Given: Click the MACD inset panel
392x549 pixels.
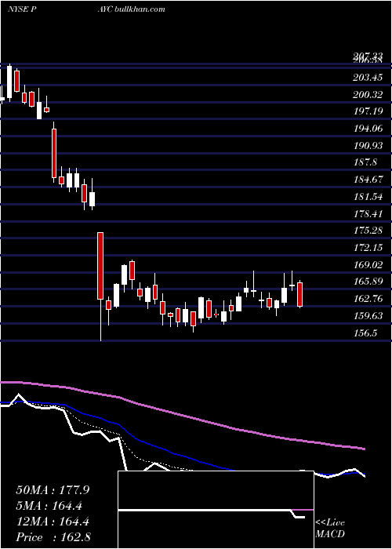Looking at the screenshot, I should [x=216, y=510].
